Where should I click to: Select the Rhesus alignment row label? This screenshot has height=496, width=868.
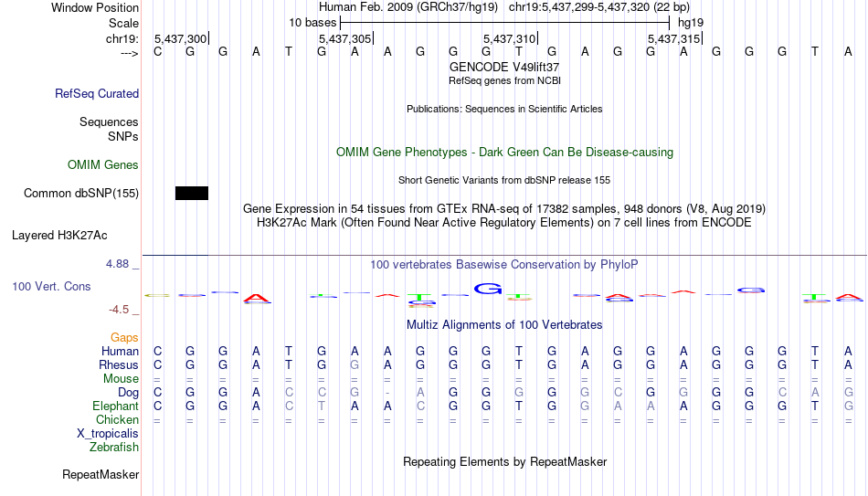click(119, 365)
